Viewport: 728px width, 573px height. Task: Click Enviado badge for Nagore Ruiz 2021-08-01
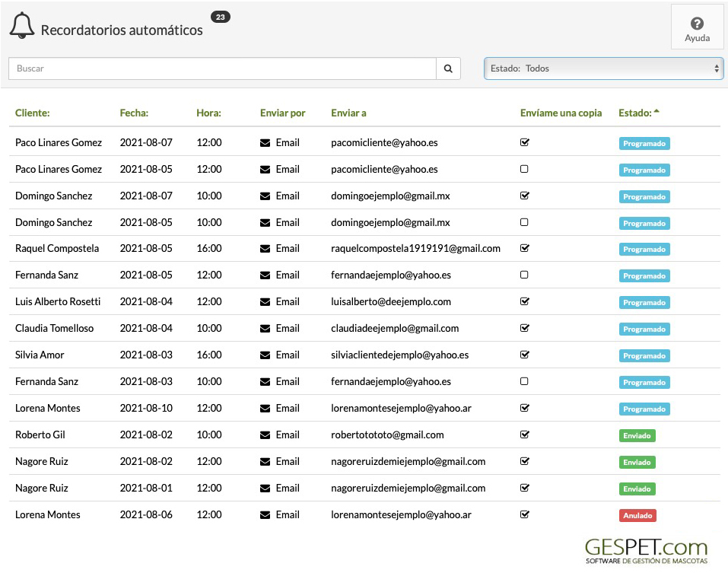pyautogui.click(x=637, y=489)
